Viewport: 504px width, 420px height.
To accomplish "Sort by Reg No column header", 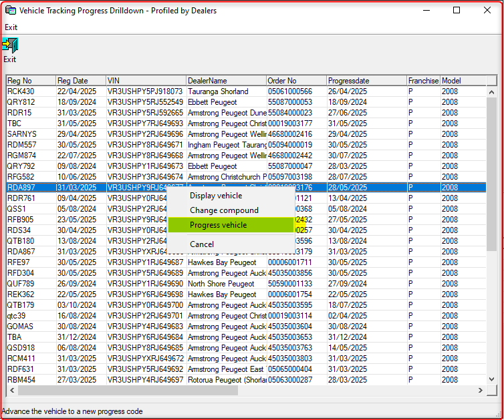I will [30, 81].
